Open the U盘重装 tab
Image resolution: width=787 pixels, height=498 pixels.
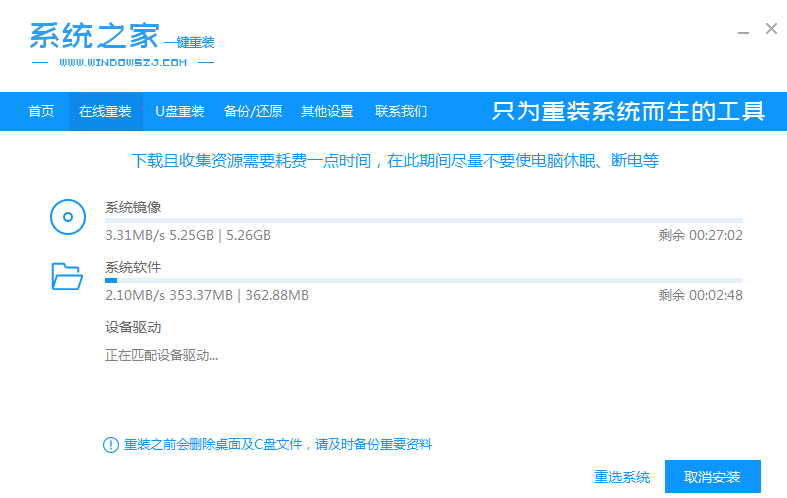(x=180, y=111)
